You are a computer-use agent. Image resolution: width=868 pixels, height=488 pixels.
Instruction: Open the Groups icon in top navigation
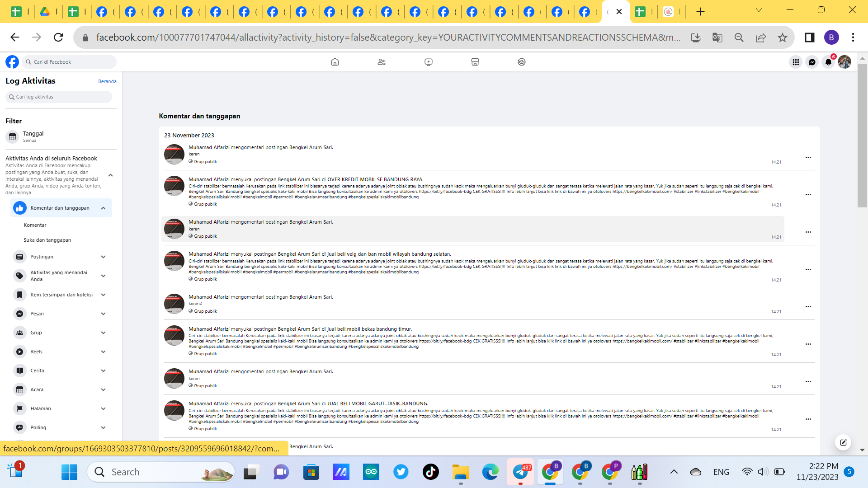click(x=522, y=62)
